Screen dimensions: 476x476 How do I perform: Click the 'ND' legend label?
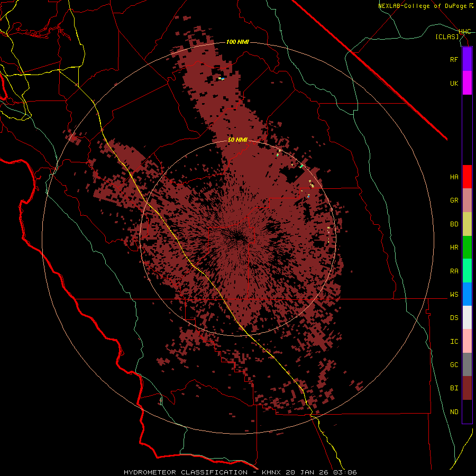[454, 412]
